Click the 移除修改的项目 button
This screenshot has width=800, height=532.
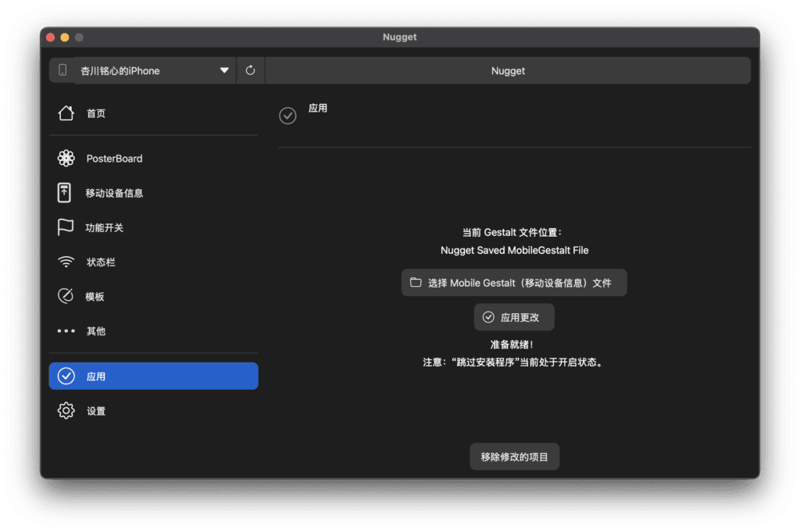click(514, 456)
